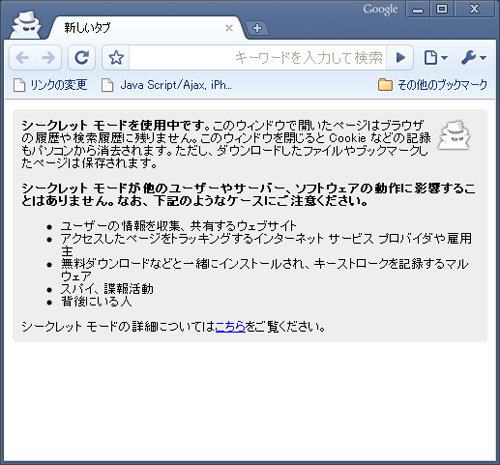Screen dimensions: 500x465
Task: Open the wrench tools menu
Action: [x=474, y=58]
